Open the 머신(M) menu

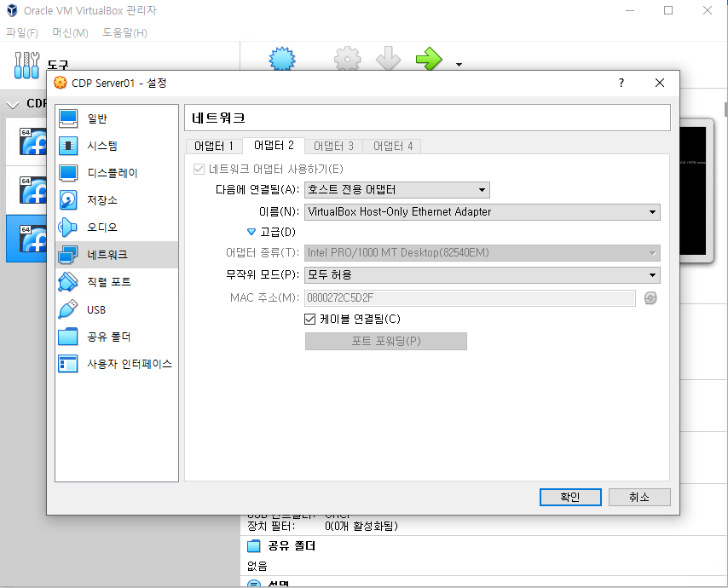[70, 33]
